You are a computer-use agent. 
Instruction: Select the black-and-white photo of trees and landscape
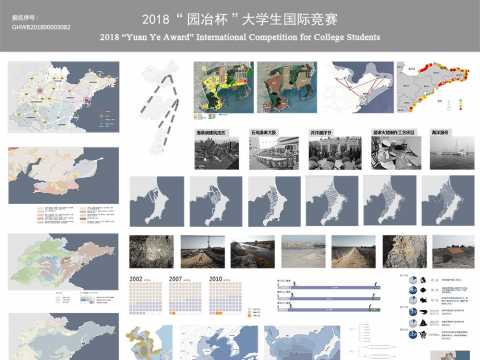click(x=217, y=152)
